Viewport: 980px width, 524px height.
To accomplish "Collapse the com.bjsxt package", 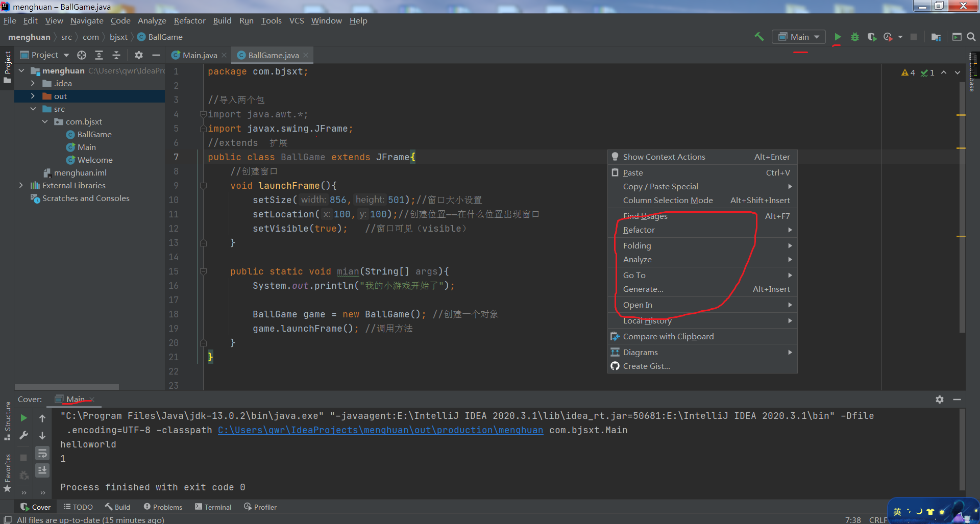I will 44,121.
